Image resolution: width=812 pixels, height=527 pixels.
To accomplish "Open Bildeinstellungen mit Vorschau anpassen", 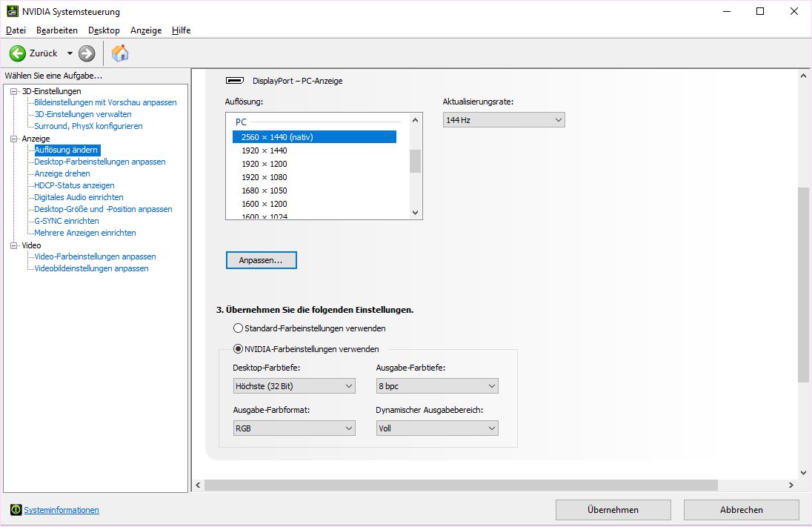I will coord(105,102).
